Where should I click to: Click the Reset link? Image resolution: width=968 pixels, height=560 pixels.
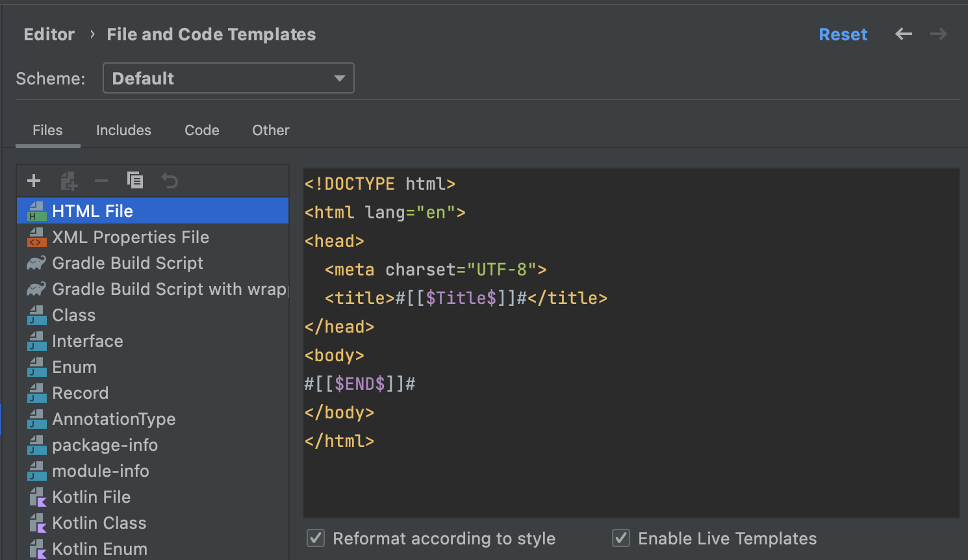(x=843, y=34)
